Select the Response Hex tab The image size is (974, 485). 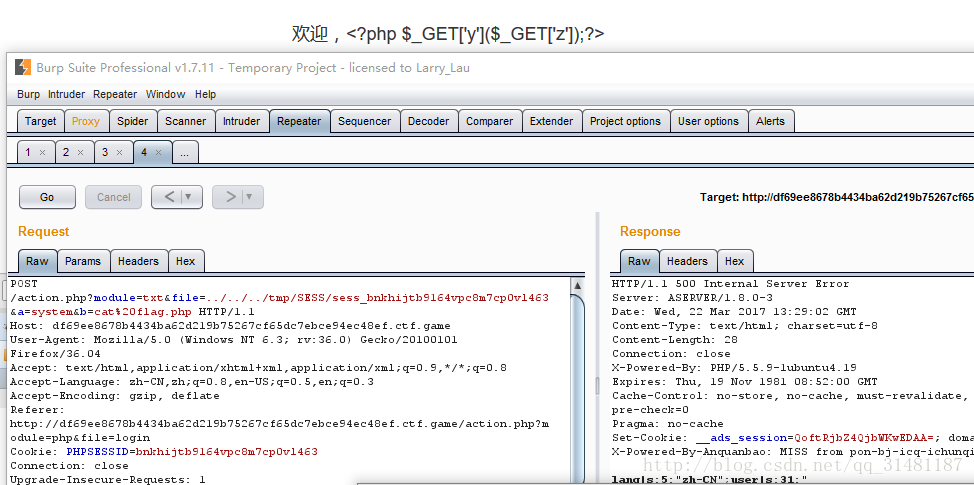(735, 261)
